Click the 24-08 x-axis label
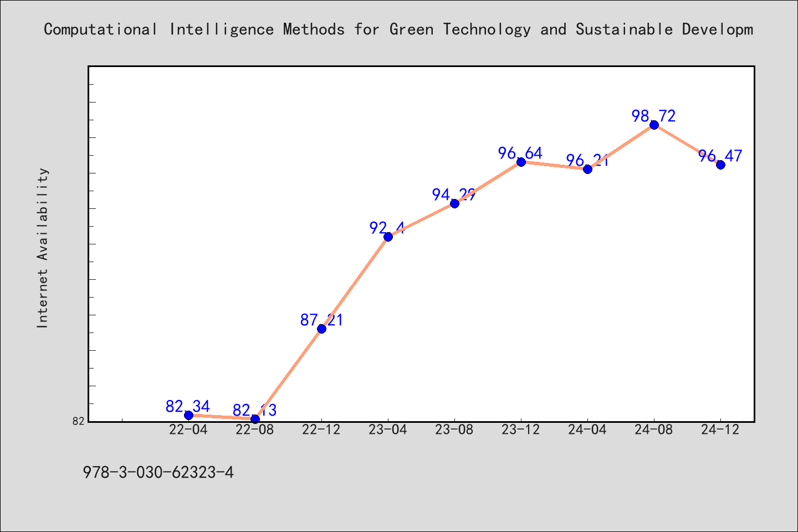This screenshot has width=798, height=532. [654, 429]
